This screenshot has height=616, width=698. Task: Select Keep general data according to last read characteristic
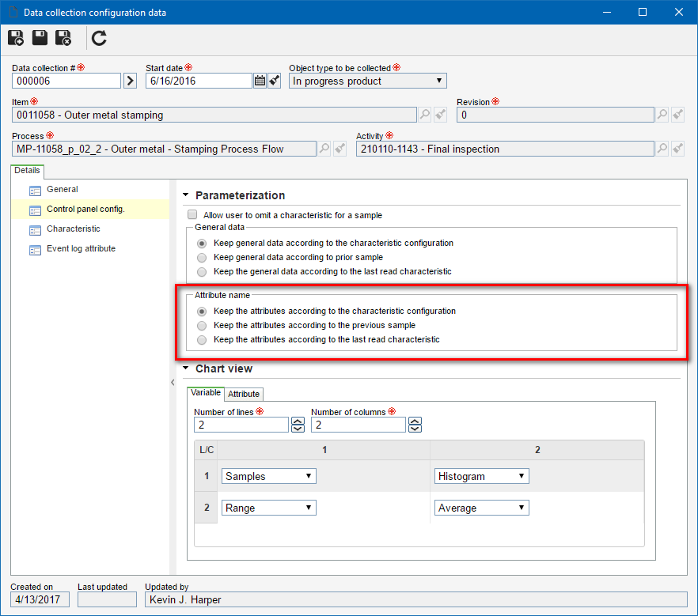coord(202,272)
